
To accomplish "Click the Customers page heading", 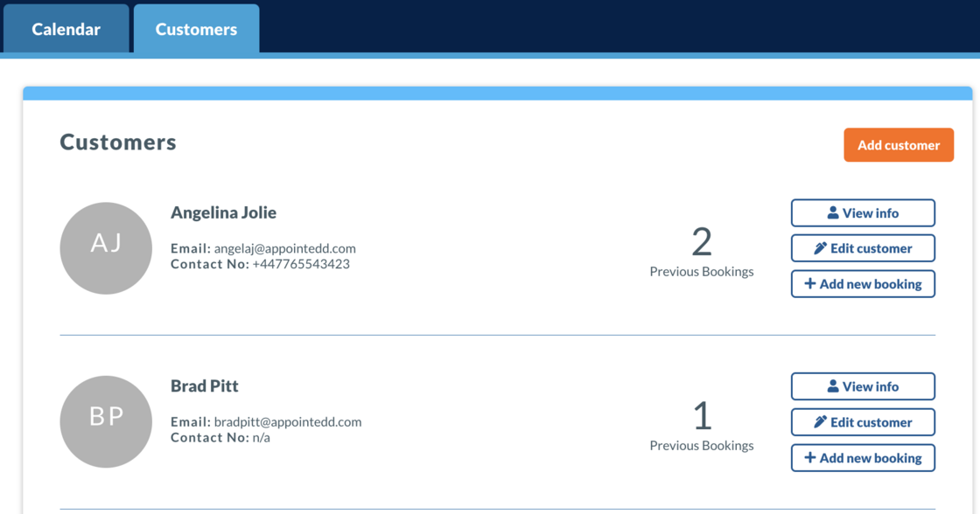I will pyautogui.click(x=118, y=142).
